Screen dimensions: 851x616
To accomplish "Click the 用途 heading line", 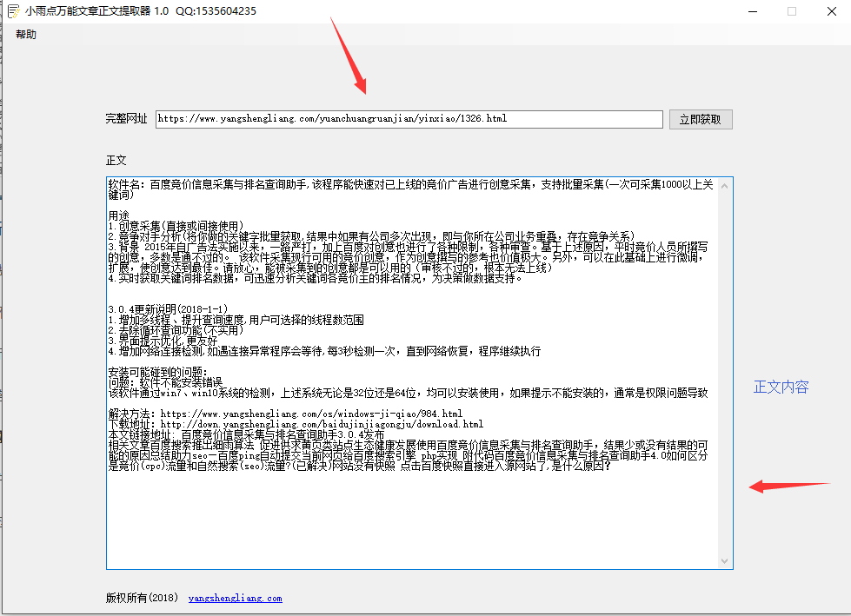I will [118, 215].
